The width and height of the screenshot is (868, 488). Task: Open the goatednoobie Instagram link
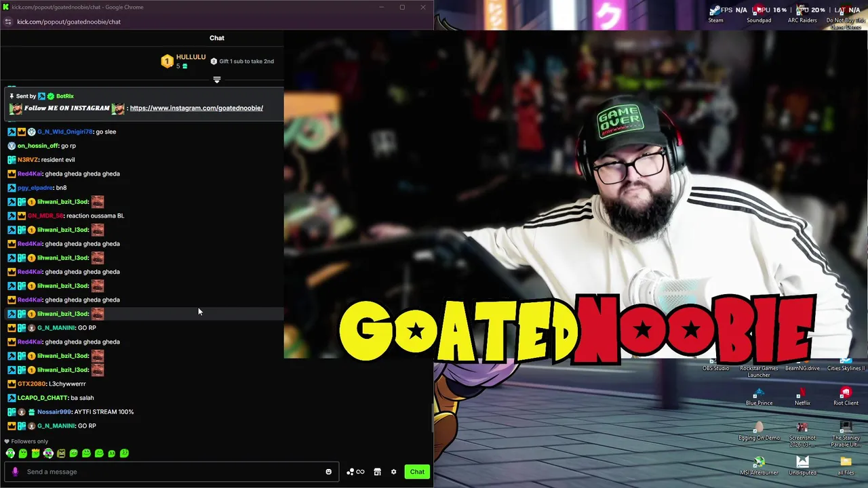pyautogui.click(x=196, y=108)
